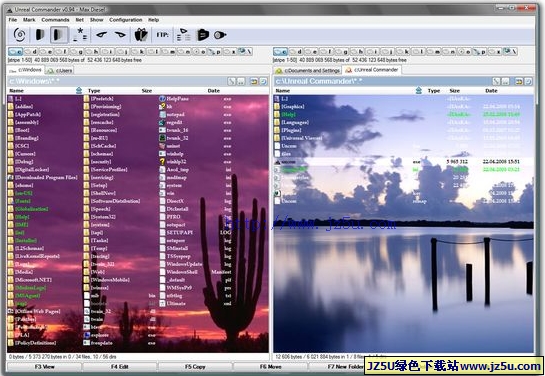Image resolution: width=545 pixels, height=376 pixels.
Task: Open favorites folder icon in right path bar
Action: (x=519, y=82)
